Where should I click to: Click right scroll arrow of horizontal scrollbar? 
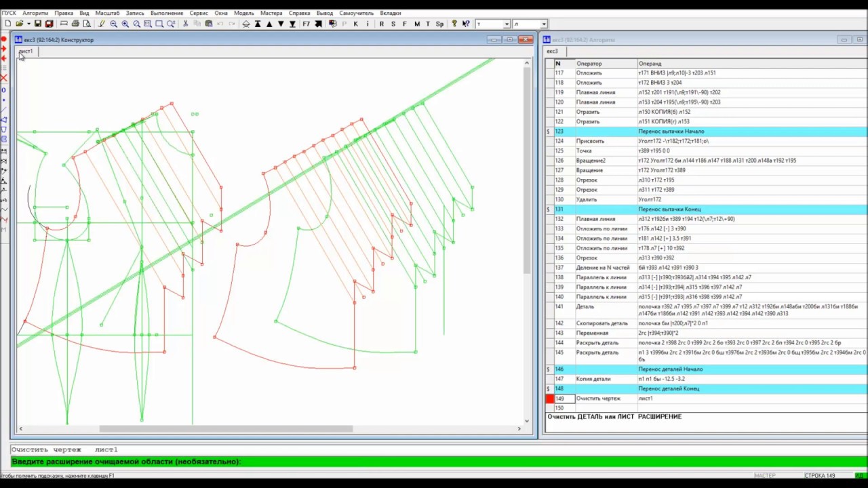(519, 428)
